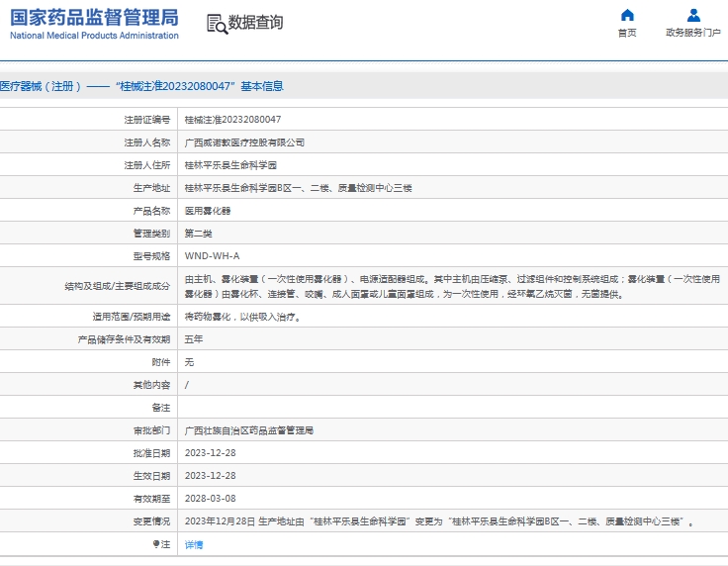Click validity value 五年
This screenshot has width=728, height=566.
point(194,339)
